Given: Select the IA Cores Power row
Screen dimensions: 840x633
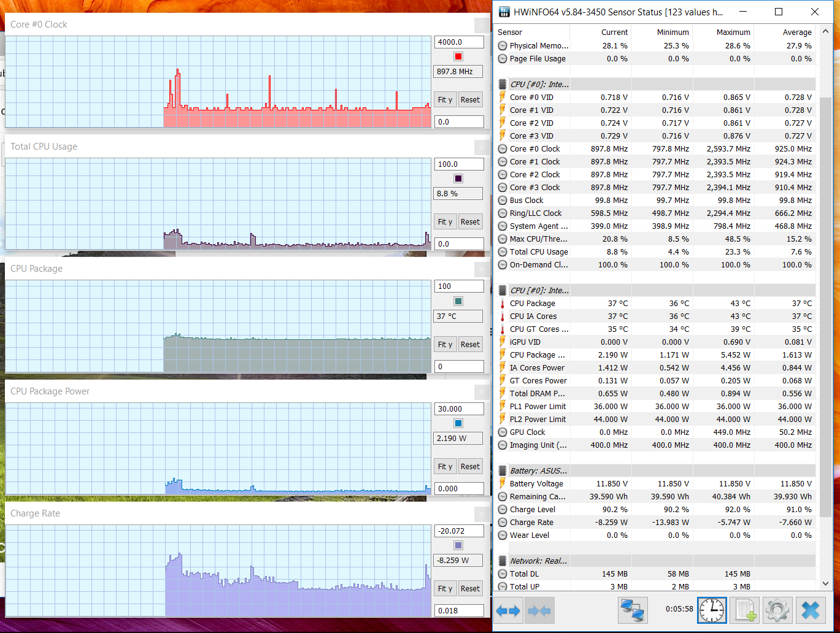Looking at the screenshot, I should [x=655, y=367].
